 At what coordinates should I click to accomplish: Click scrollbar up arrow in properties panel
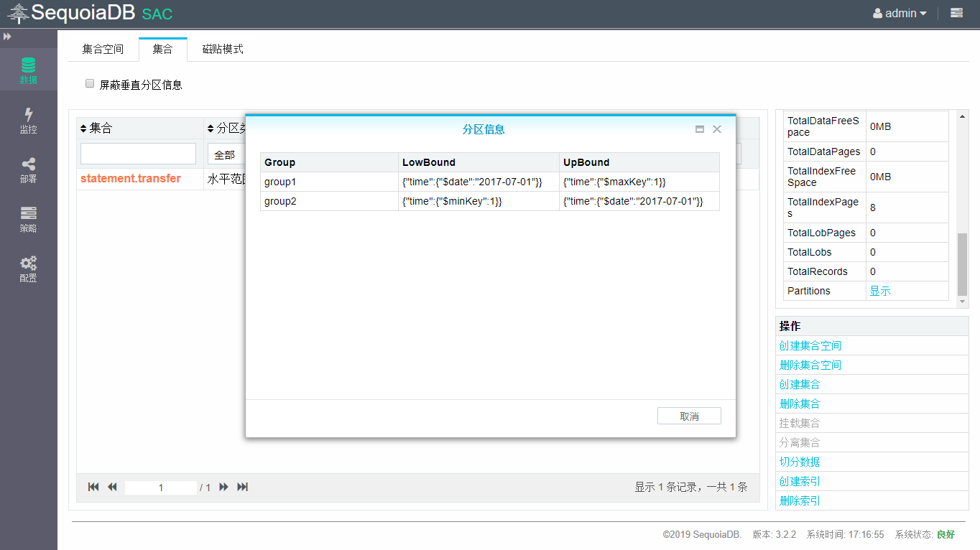[x=963, y=116]
